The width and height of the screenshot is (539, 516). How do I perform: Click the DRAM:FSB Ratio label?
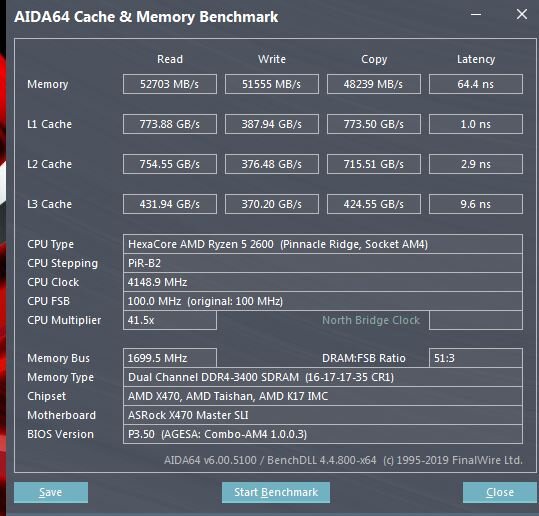364,358
